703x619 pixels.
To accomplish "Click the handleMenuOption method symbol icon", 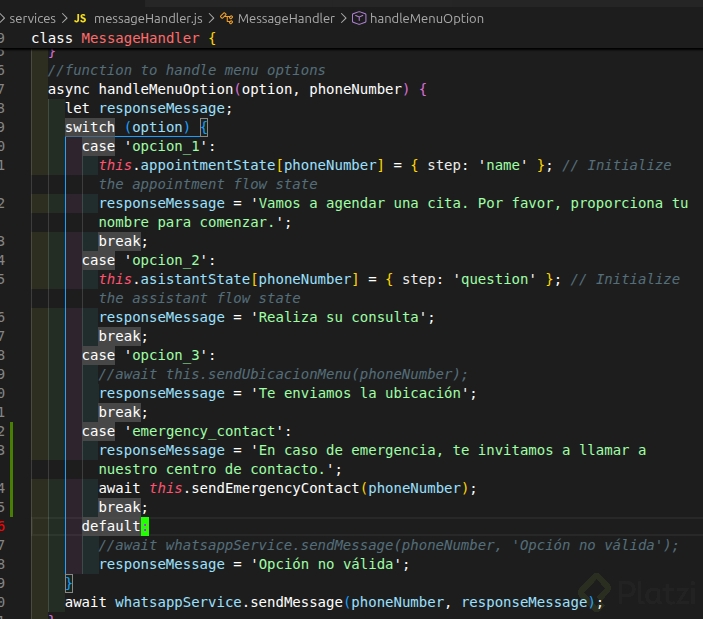I will pyautogui.click(x=359, y=18).
